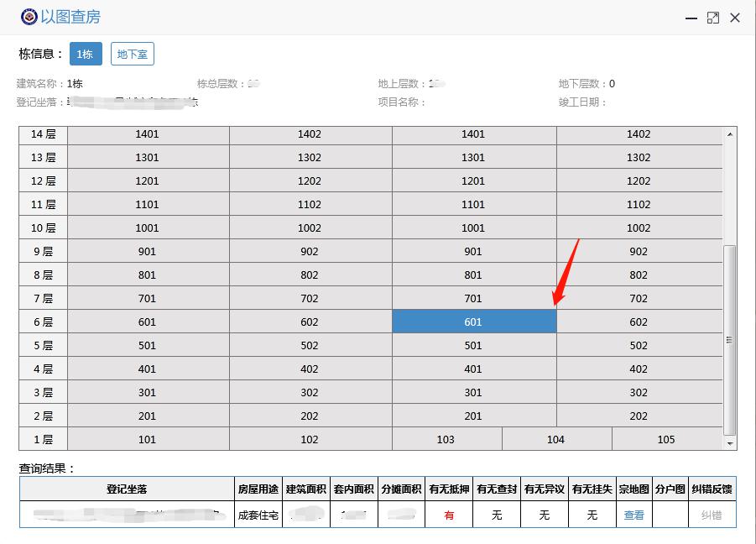Click the scrollbar down arrow of floor table
756x544 pixels.
(x=730, y=443)
